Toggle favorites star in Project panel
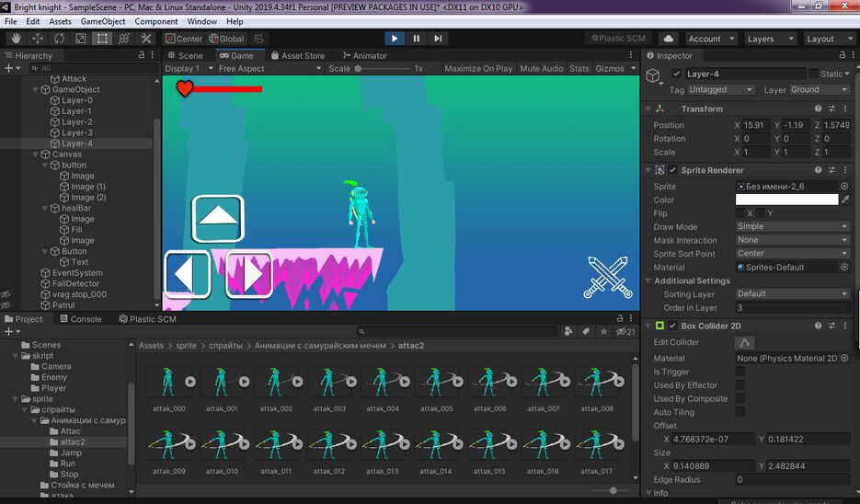Screen dimensions: 860x504 point(603,331)
